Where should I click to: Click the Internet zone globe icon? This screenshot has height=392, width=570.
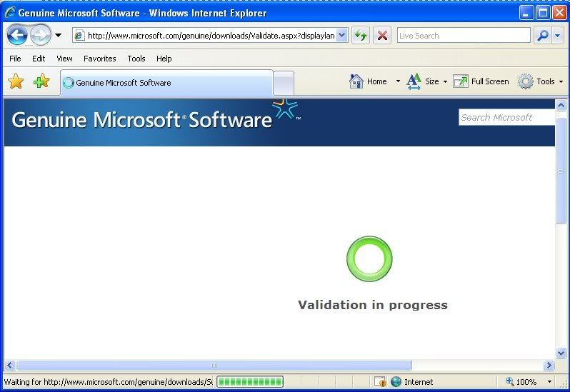[x=396, y=382]
